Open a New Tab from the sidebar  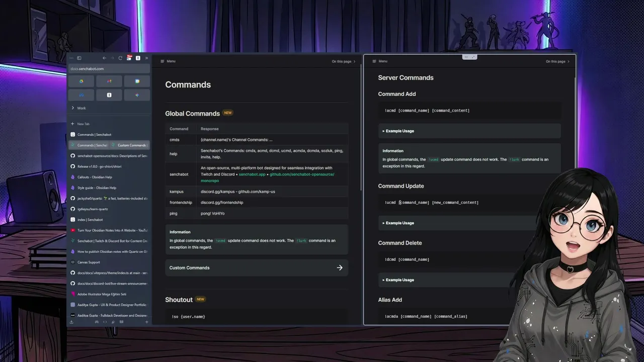pyautogui.click(x=109, y=124)
